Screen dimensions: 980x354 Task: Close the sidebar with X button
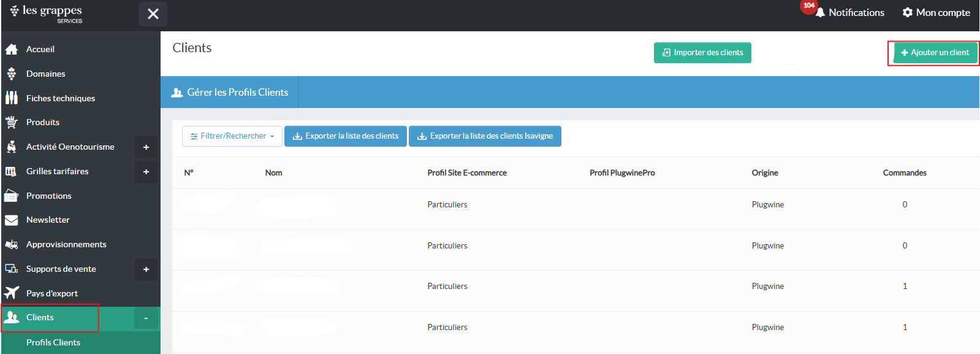(x=153, y=13)
